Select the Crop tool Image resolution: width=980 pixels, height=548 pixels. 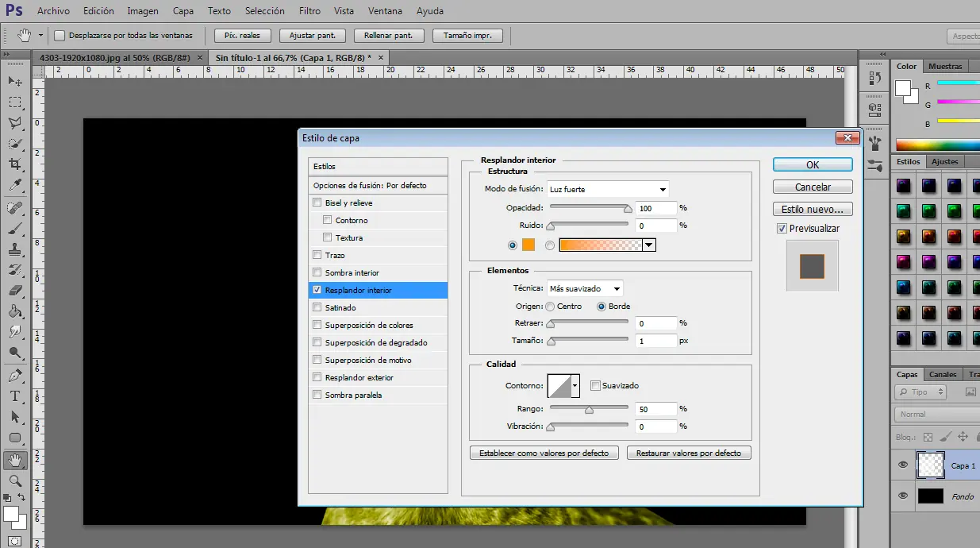[x=15, y=164]
